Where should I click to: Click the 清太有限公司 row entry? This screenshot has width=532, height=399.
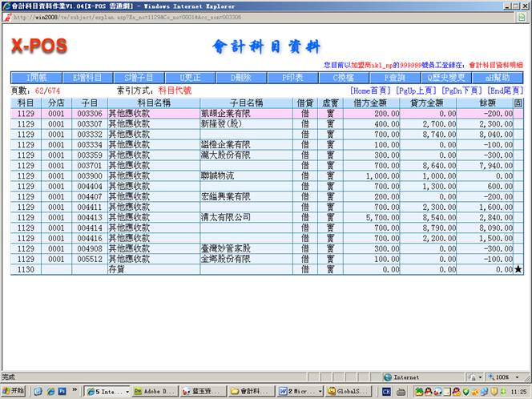pos(225,217)
